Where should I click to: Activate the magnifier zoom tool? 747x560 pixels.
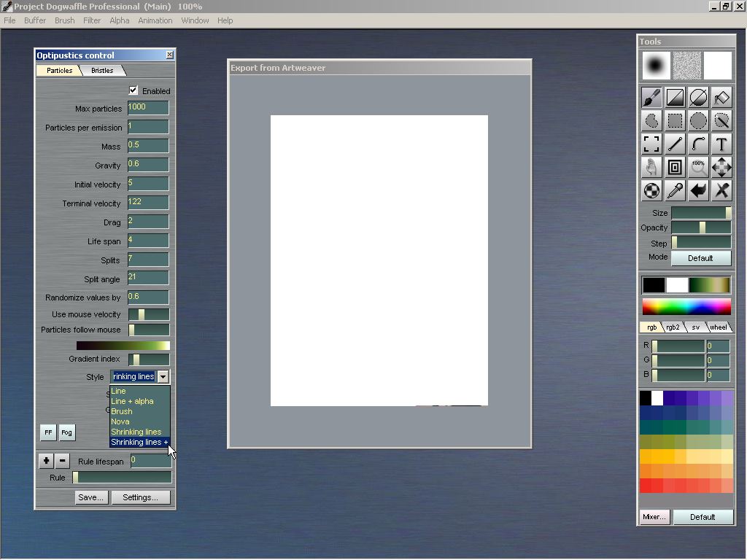tap(698, 167)
